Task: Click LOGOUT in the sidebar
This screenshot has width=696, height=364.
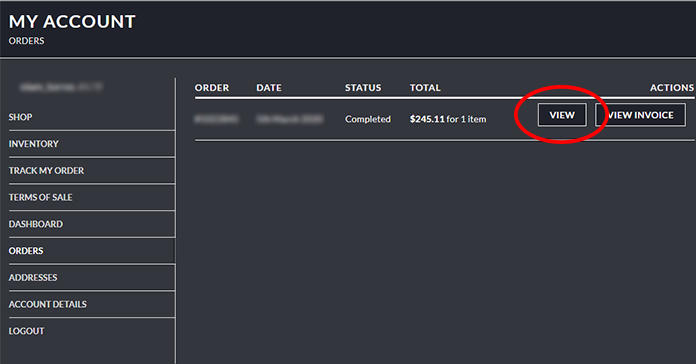Action: pyautogui.click(x=26, y=331)
